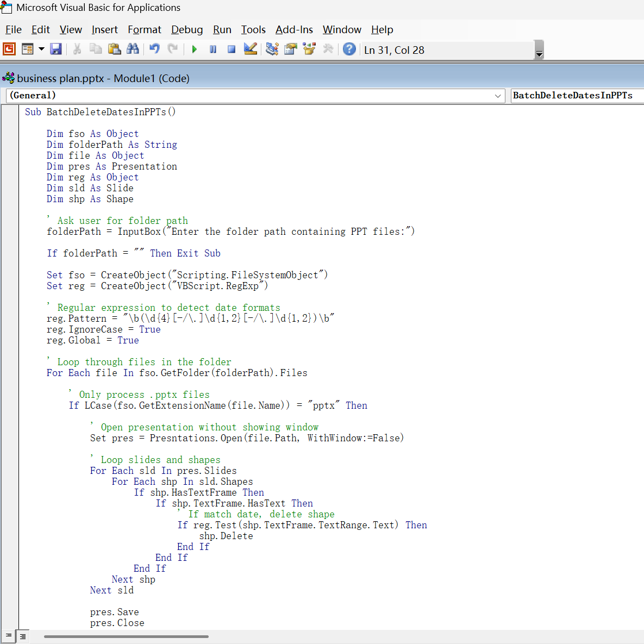
Task: Open the insert item dropdown arrow in toolbar
Action: (x=41, y=49)
